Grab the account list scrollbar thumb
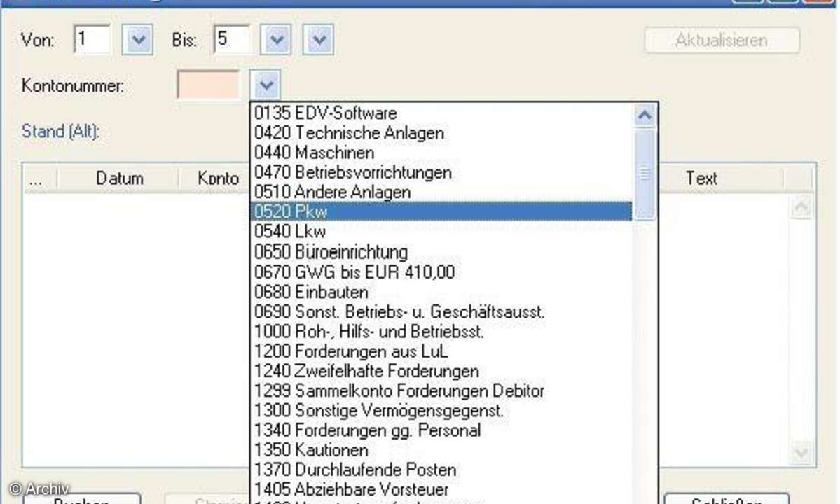The height and width of the screenshot is (504, 840). tap(645, 174)
